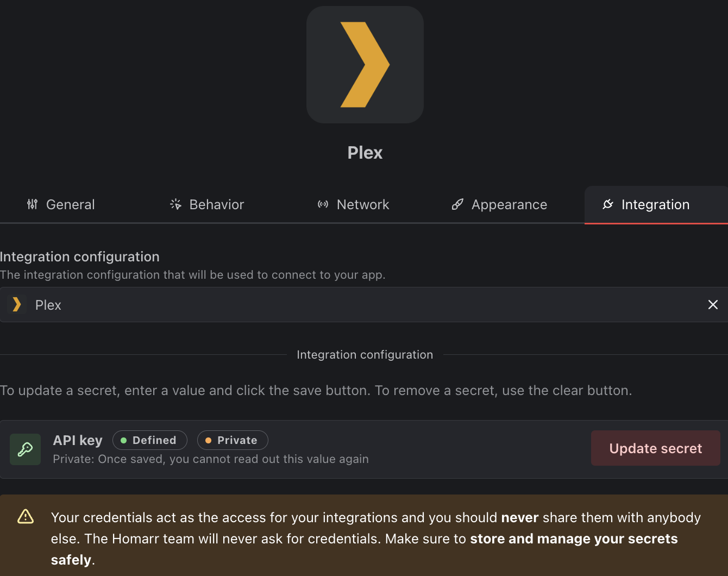
Task: Click the centered Integration configuration divider label
Action: [x=365, y=355]
